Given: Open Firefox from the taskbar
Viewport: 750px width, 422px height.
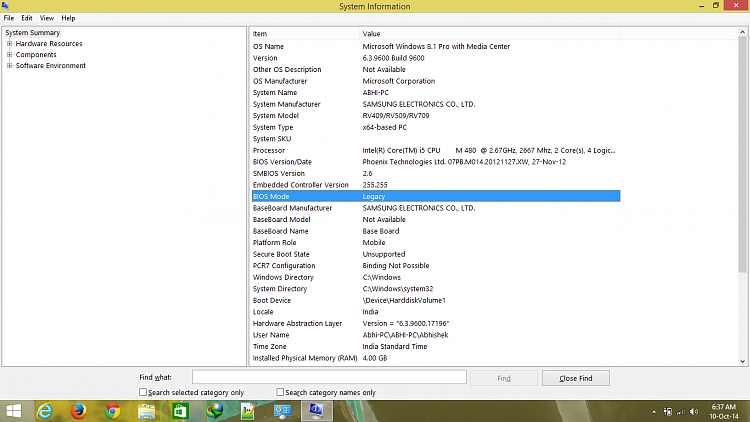Looking at the screenshot, I should (x=78, y=411).
